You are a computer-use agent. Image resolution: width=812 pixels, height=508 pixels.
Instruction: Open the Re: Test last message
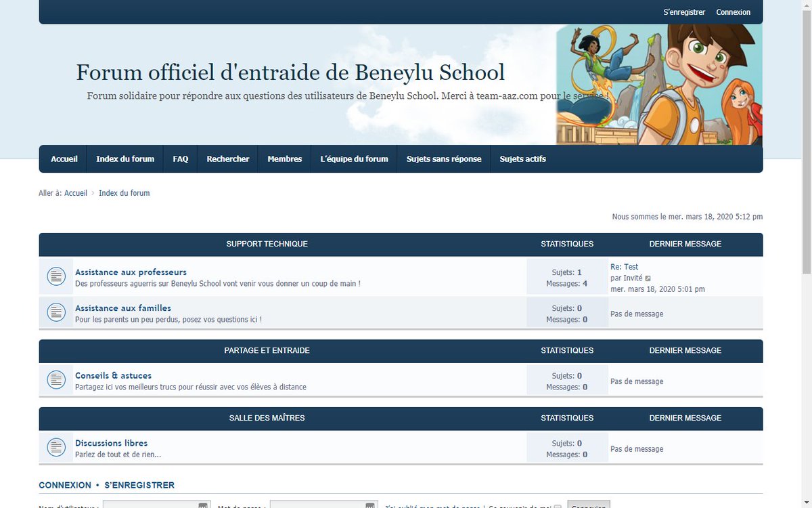pos(624,267)
